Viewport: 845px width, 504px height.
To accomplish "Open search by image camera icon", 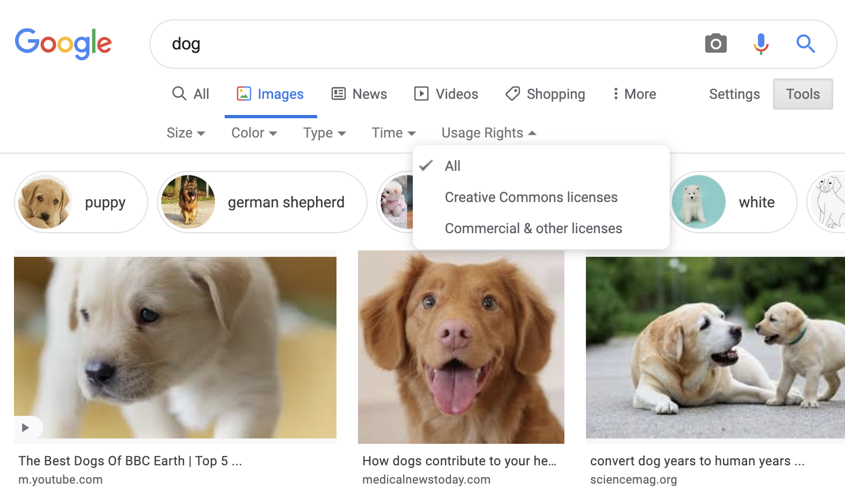I will point(715,44).
